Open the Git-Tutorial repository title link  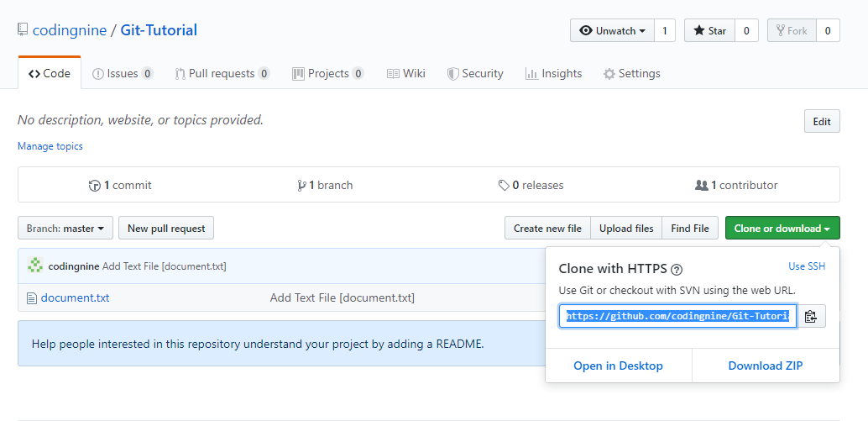coord(159,30)
